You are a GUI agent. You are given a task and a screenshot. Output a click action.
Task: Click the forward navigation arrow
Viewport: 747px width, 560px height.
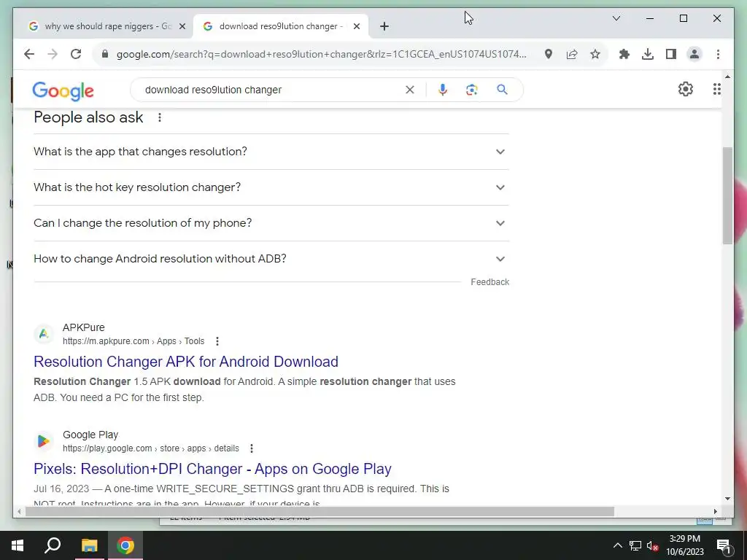tap(53, 54)
